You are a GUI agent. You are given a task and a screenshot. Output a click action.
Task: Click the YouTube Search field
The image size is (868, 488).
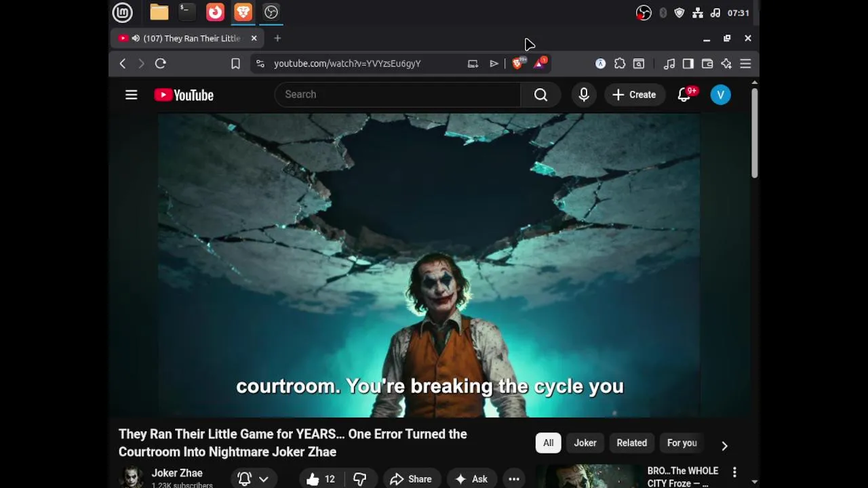pyautogui.click(x=397, y=95)
